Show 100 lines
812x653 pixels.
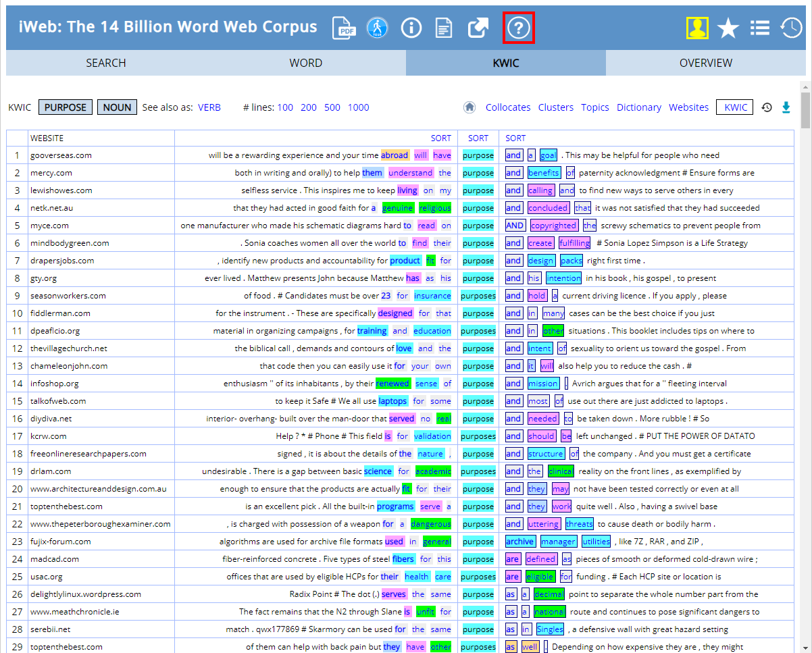285,107
